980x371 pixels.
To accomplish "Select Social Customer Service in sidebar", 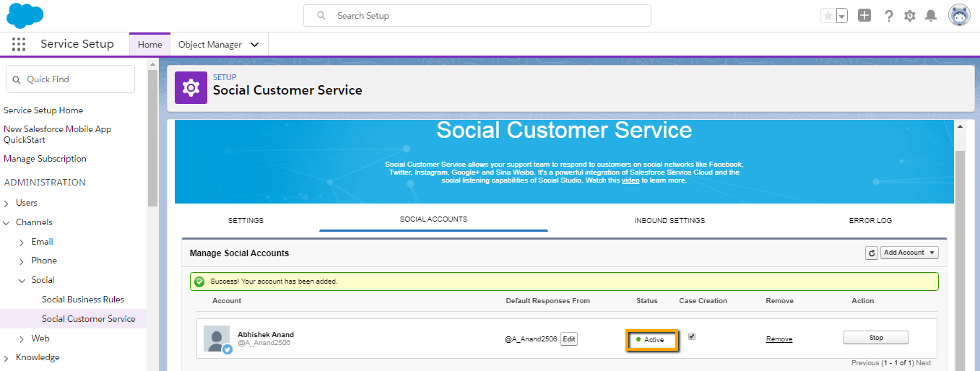I will 89,319.
